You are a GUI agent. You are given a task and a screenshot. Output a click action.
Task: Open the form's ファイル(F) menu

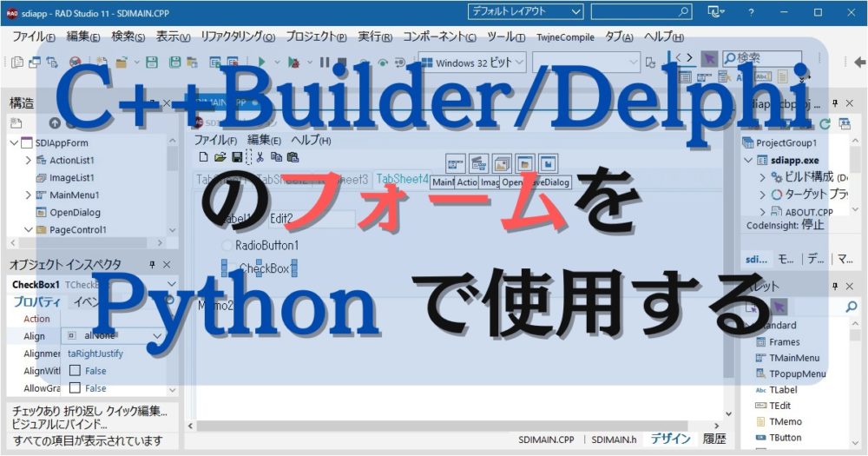click(x=215, y=141)
